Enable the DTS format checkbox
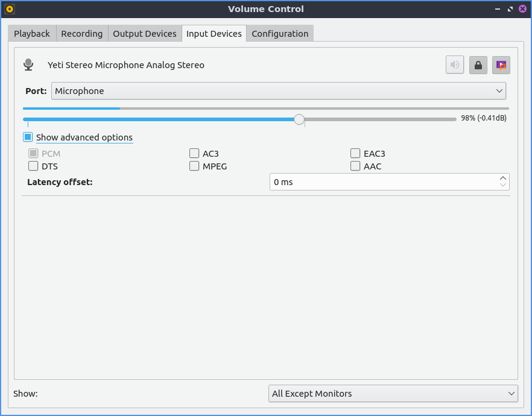 coord(33,166)
